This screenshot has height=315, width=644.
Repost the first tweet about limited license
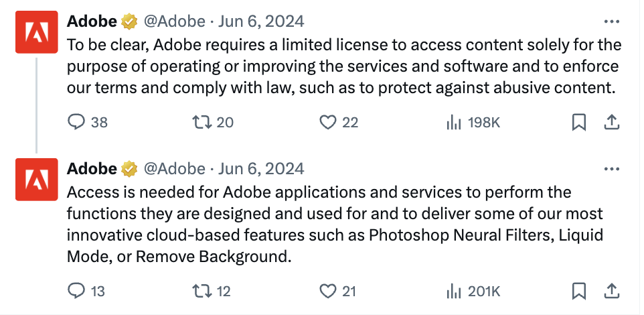[x=200, y=123]
